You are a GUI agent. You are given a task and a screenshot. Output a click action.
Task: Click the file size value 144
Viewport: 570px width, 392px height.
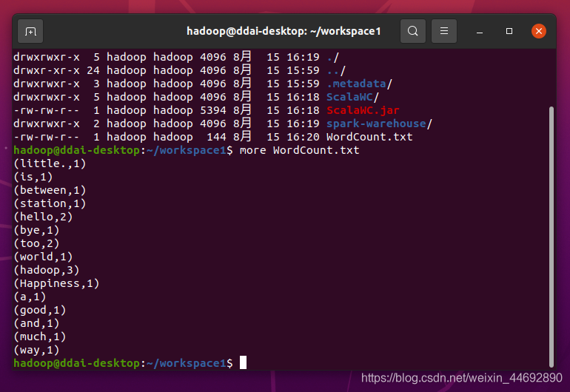[216, 137]
